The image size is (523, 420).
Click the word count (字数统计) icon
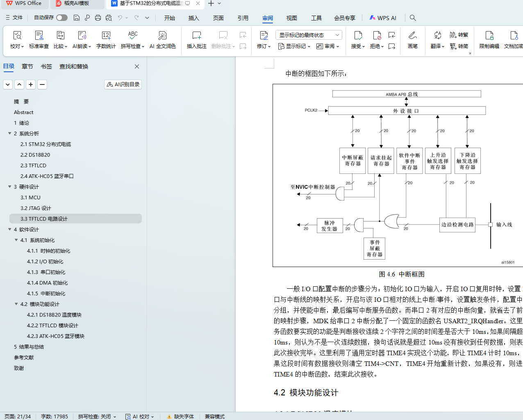click(x=106, y=36)
